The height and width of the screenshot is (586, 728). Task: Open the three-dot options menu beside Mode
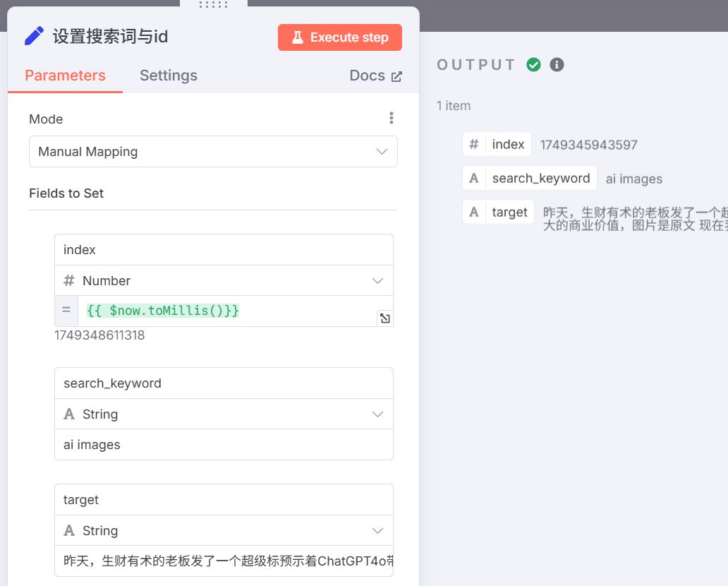(x=392, y=117)
